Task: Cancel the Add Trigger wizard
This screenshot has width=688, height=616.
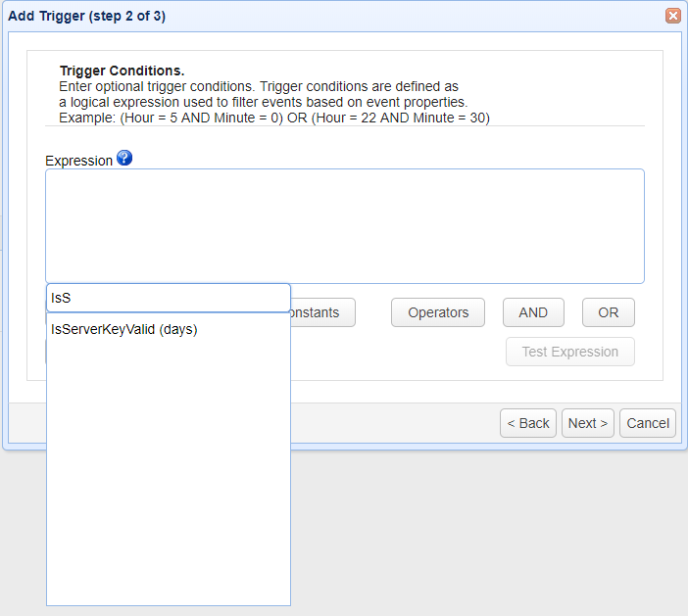Action: 648,423
